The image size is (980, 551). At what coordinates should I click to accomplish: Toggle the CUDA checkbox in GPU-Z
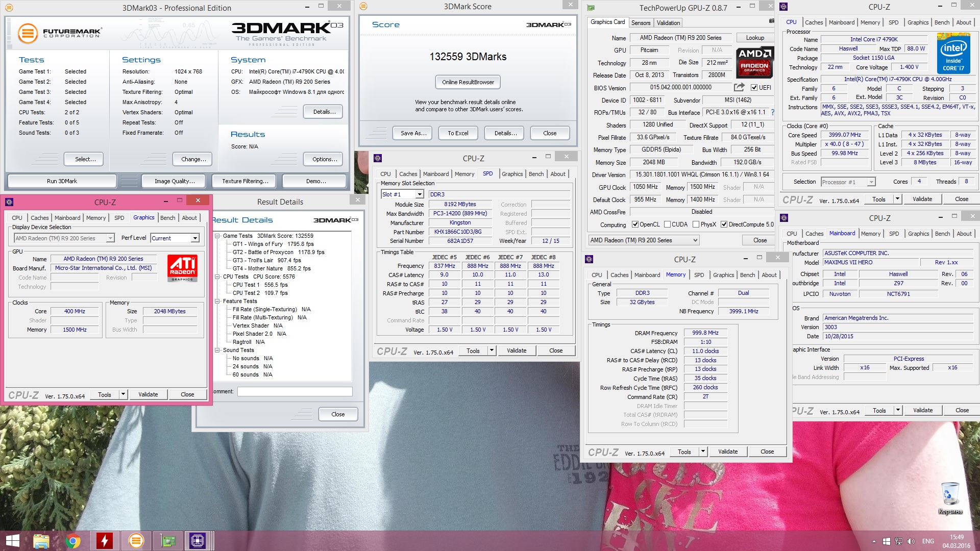click(x=667, y=224)
